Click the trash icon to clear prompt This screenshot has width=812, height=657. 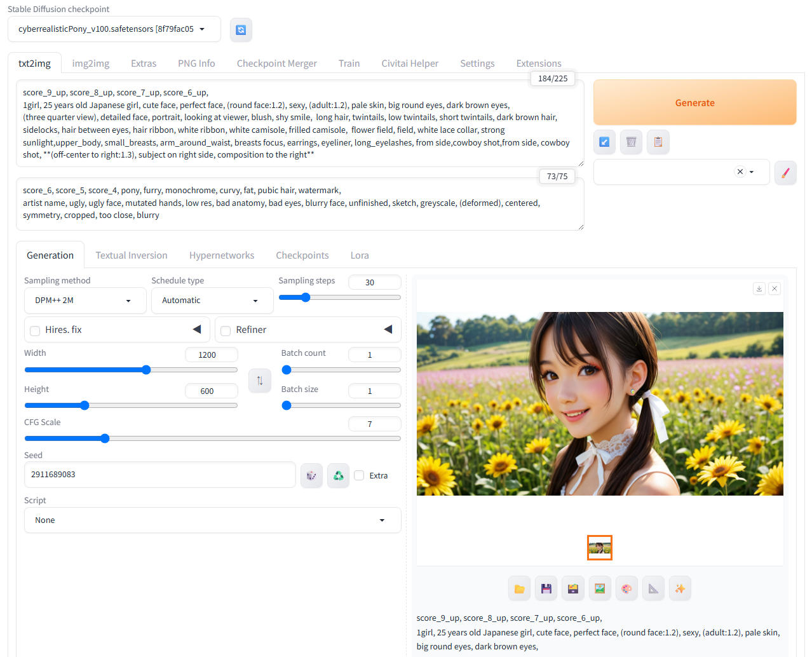coord(631,142)
